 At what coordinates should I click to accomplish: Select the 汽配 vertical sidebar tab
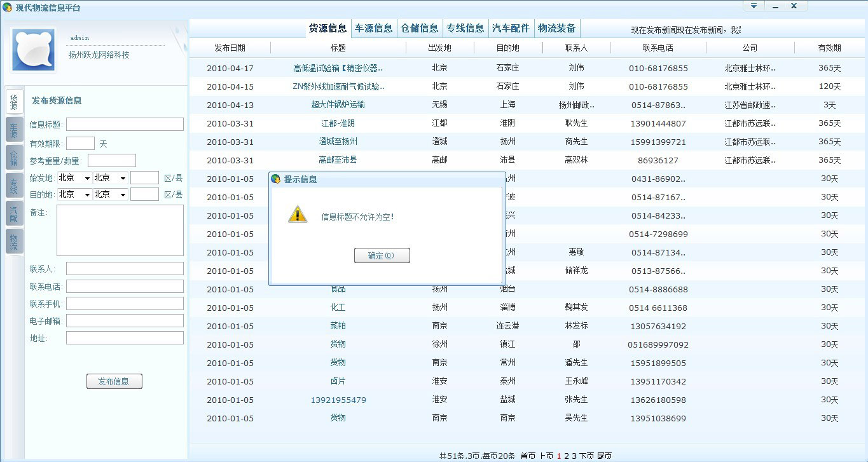(x=14, y=214)
